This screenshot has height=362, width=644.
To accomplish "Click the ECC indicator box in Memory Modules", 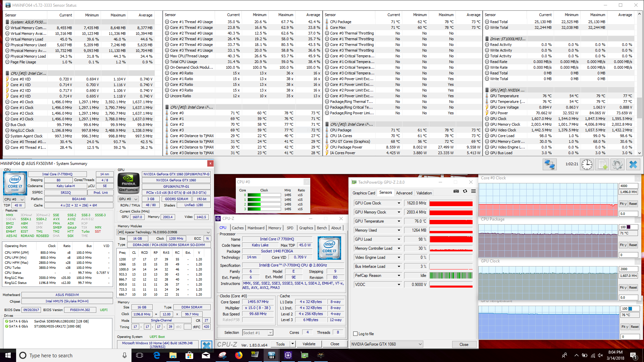I will tap(207, 239).
